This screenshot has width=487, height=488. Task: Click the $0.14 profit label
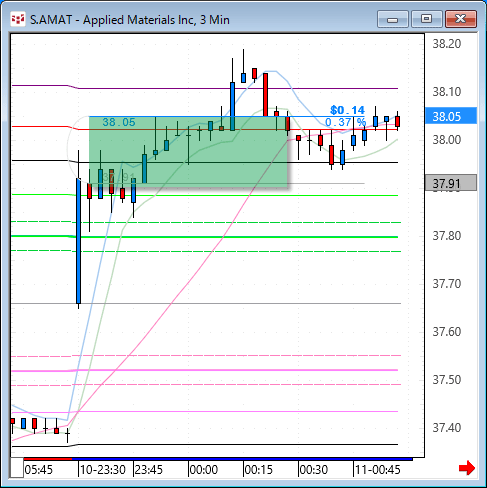(347, 110)
